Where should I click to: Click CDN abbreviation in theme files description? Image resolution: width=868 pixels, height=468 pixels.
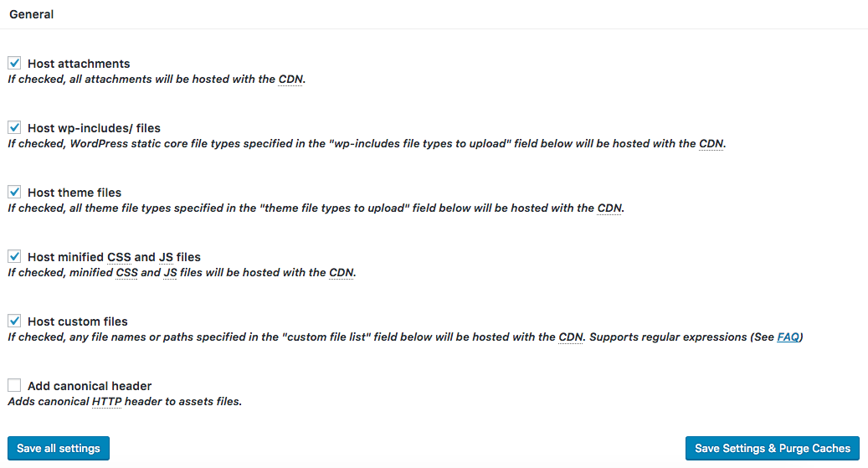point(609,208)
